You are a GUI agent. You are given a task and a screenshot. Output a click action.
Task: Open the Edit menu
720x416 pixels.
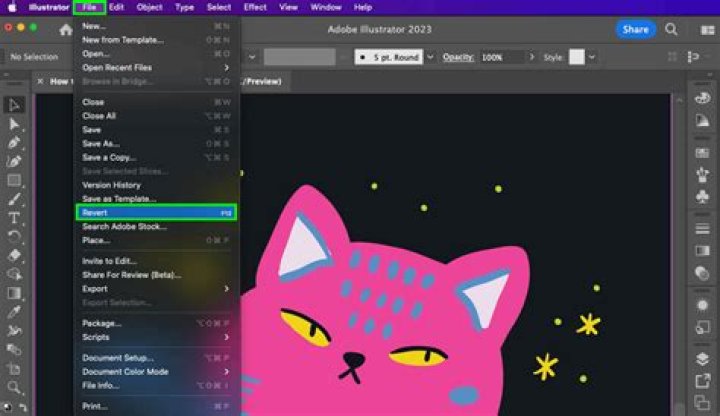click(x=116, y=7)
